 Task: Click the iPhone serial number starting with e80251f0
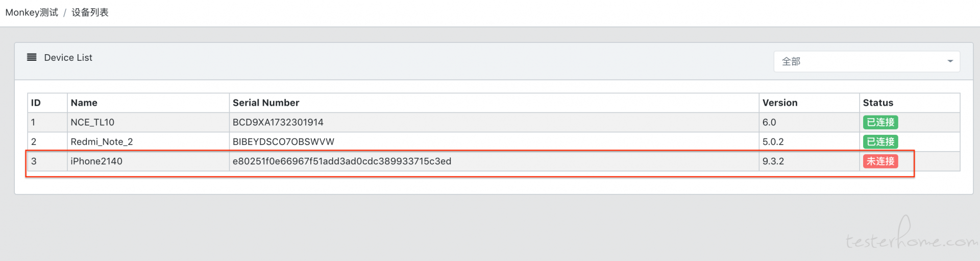click(342, 161)
